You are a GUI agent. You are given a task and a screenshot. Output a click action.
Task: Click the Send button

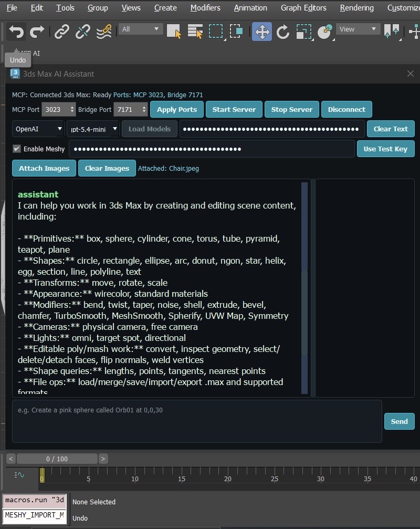(399, 421)
